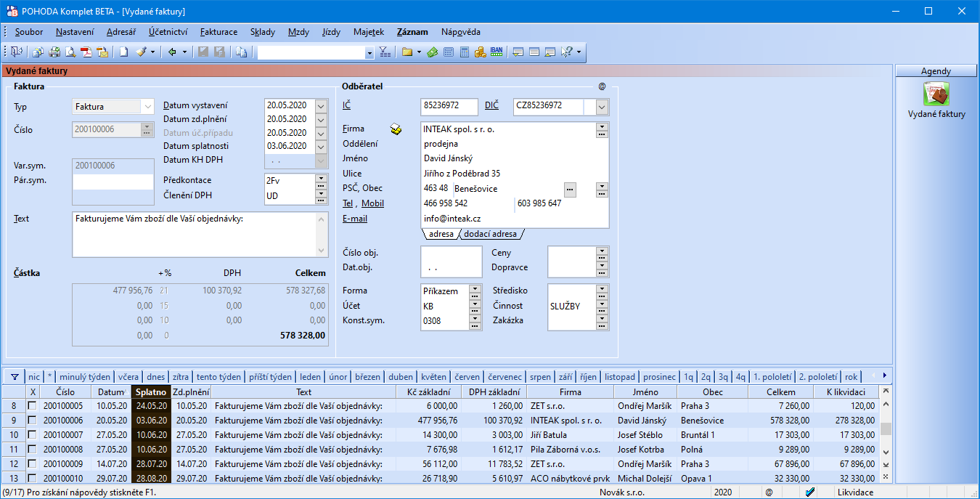Click the middle note list icon
The image size is (980, 499).
[x=534, y=52]
